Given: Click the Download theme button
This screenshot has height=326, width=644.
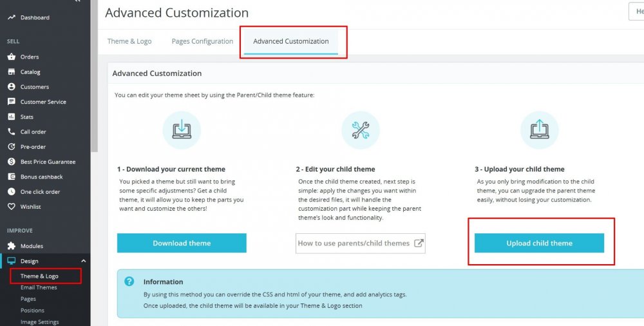Looking at the screenshot, I should pos(182,243).
